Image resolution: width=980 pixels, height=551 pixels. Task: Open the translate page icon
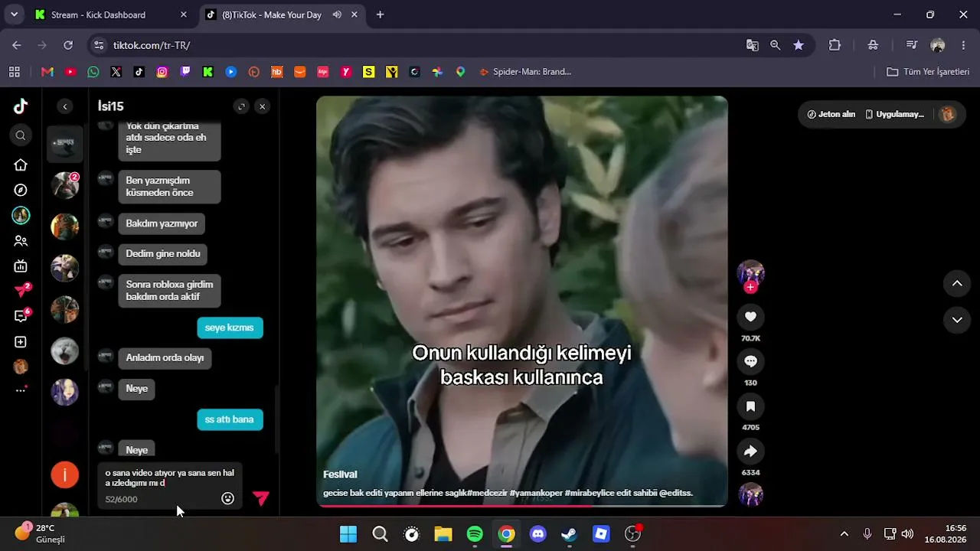[x=753, y=45]
